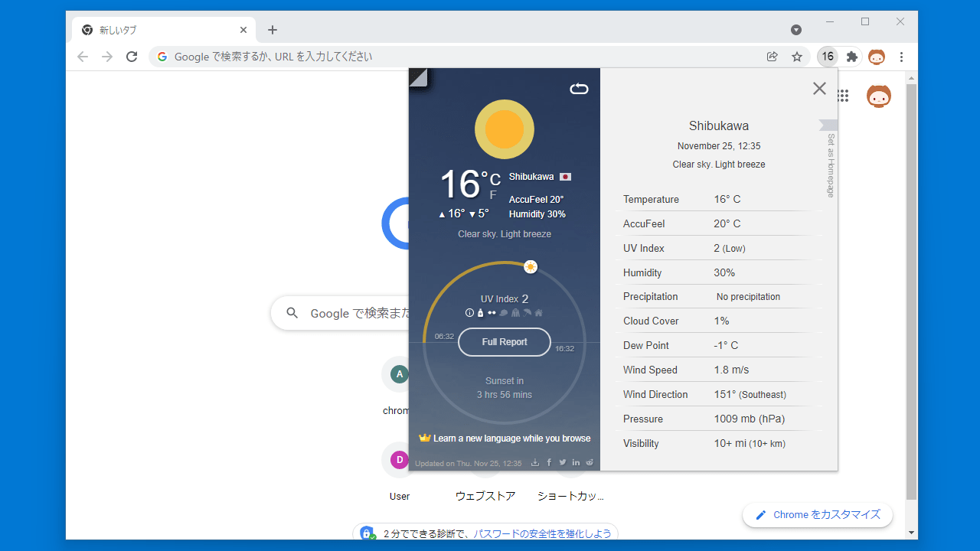980x551 pixels.
Task: Click the Shibukawa city name in left panel
Action: pyautogui.click(x=531, y=177)
